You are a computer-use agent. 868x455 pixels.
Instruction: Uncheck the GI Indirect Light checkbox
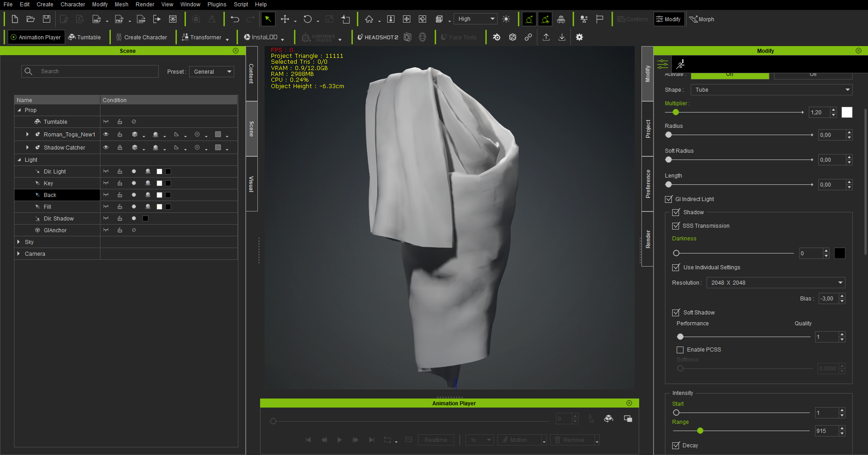(669, 199)
